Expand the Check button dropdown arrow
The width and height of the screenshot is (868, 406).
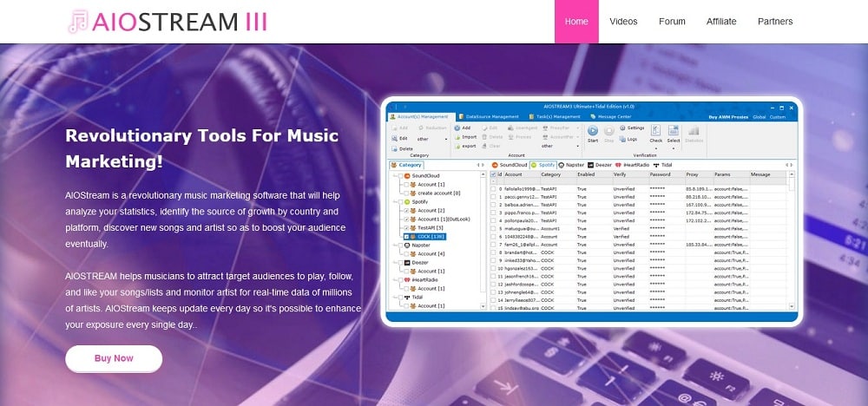pos(656,147)
